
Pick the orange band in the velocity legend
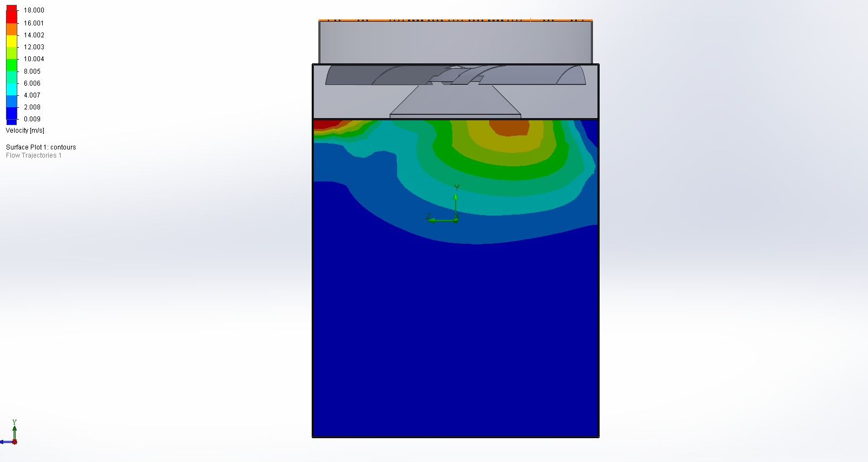click(x=11, y=29)
